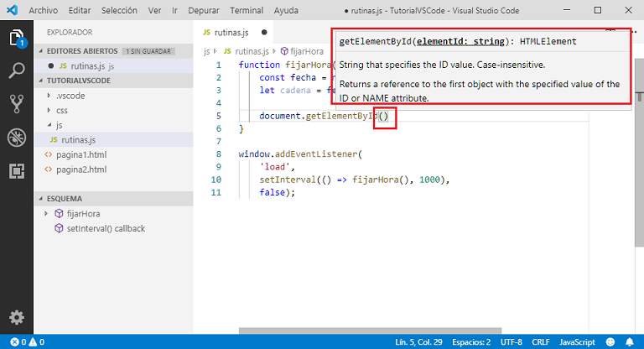Click the JS icon in breadcrumb rutinas.js
This screenshot has width=644, height=349.
pyautogui.click(x=227, y=51)
